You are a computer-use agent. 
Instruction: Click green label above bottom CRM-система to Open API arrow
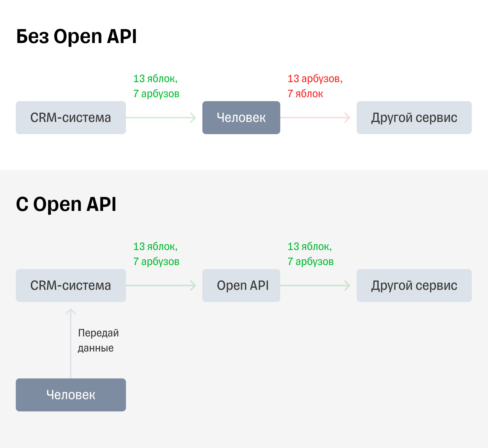coord(156,254)
